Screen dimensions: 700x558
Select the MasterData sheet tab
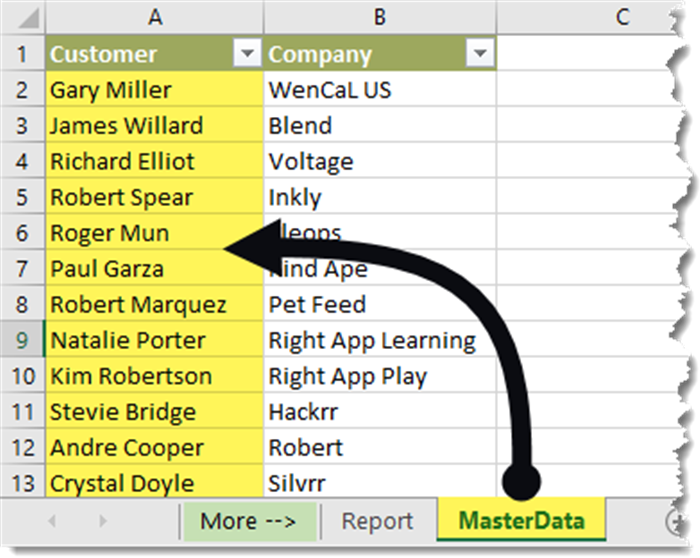[x=520, y=521]
